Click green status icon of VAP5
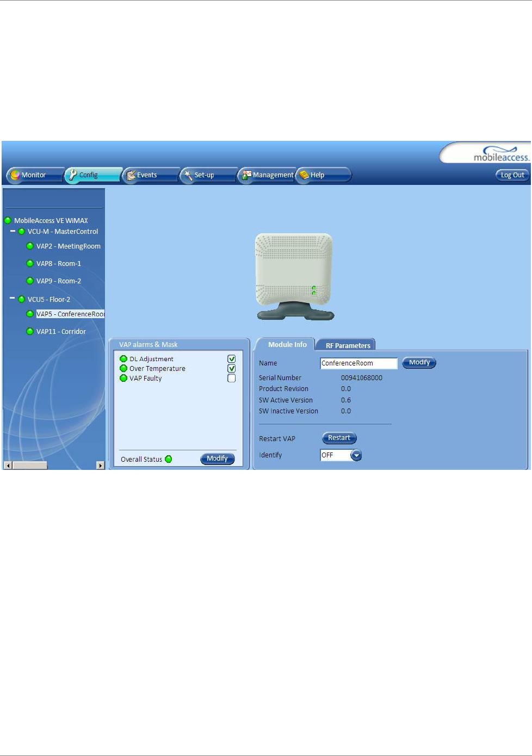Image resolution: width=532 pixels, height=756 pixels. click(x=30, y=314)
